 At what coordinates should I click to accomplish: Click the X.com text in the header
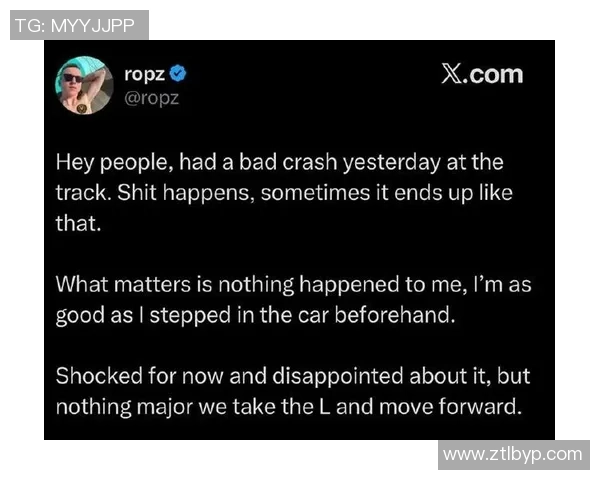(x=482, y=74)
